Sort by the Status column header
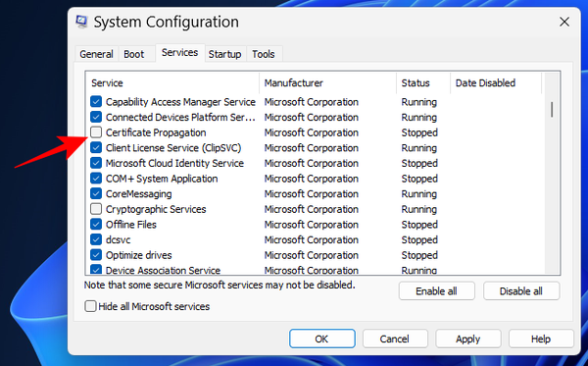Image resolution: width=588 pixels, height=366 pixels. (x=423, y=83)
